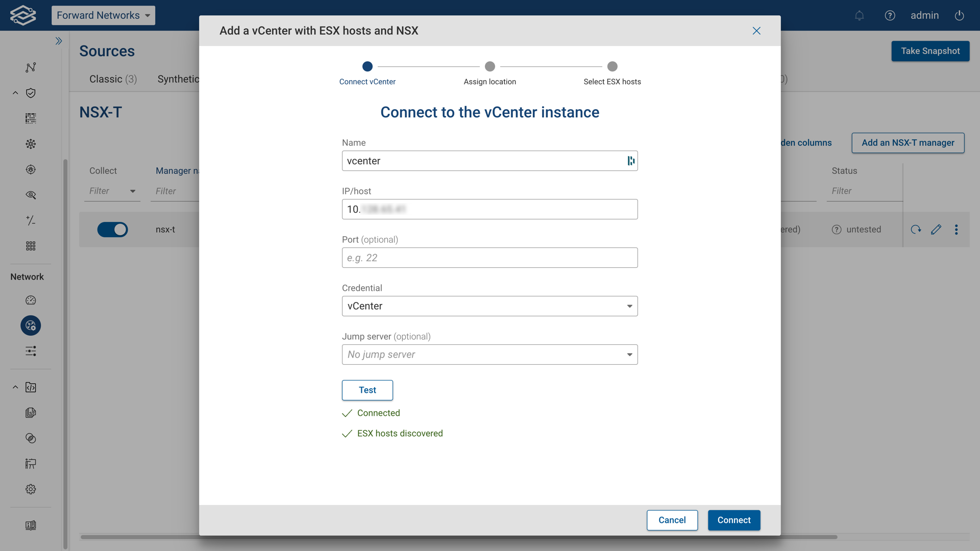Open documentation via the book icon at sidebar bottom
This screenshot has width=980, height=551.
coord(31,525)
